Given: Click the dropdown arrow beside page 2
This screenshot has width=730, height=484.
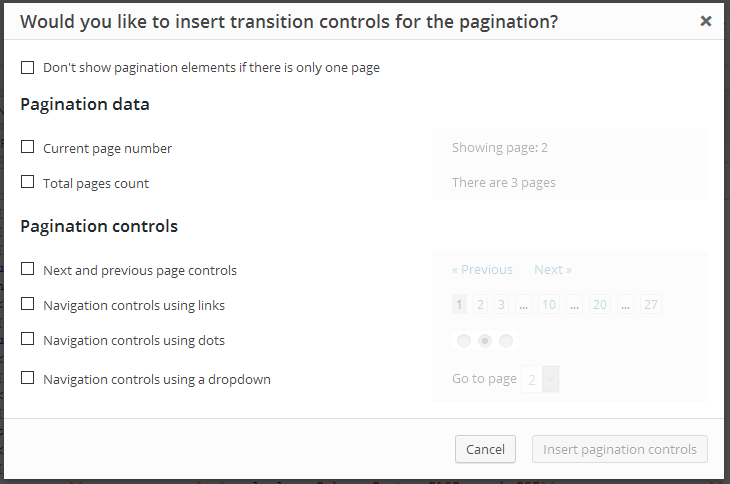Looking at the screenshot, I should coord(550,379).
